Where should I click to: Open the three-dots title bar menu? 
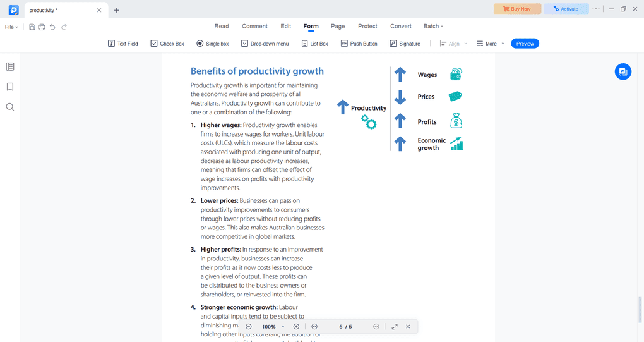pyautogui.click(x=596, y=9)
